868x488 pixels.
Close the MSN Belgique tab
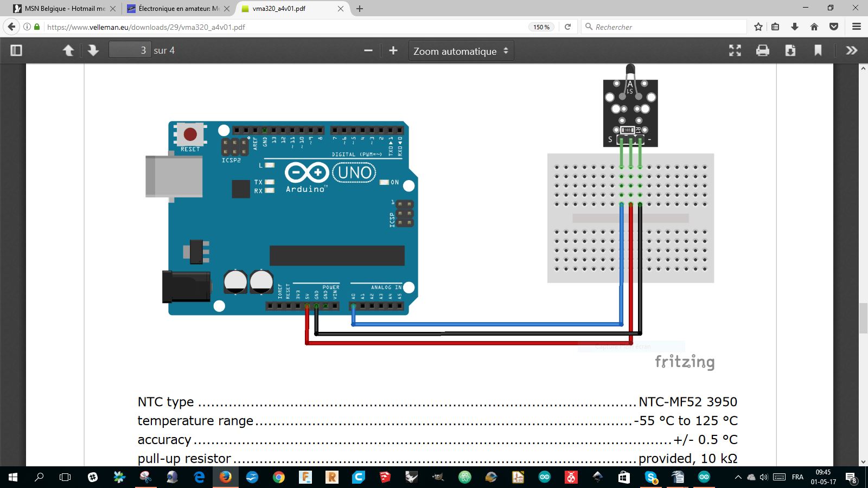[x=113, y=9]
